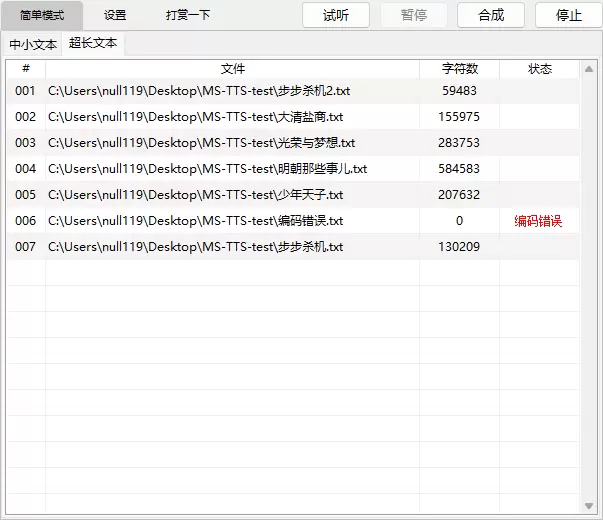603x520 pixels.
Task: Click the # column header
Action: 26,69
